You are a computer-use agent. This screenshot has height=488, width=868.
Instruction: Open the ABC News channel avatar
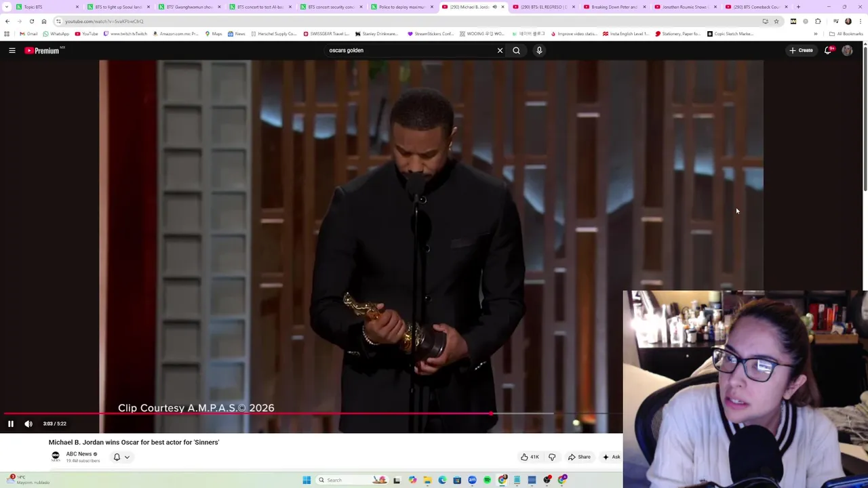coord(56,456)
